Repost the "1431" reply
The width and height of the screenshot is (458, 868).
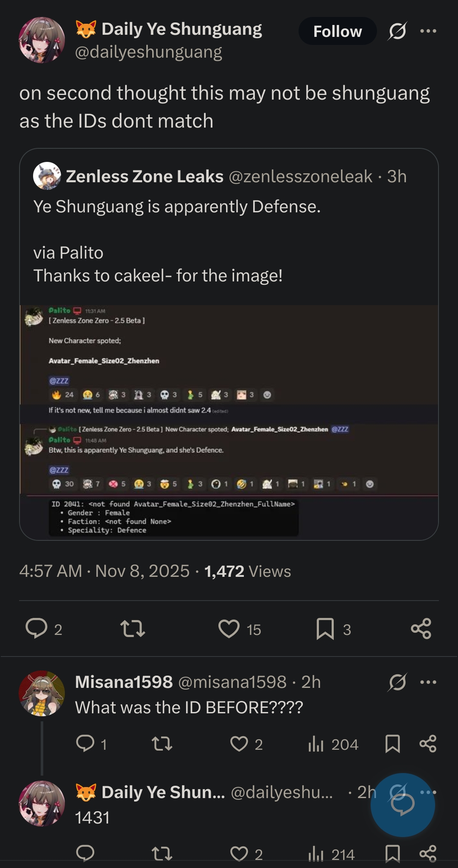point(162,854)
